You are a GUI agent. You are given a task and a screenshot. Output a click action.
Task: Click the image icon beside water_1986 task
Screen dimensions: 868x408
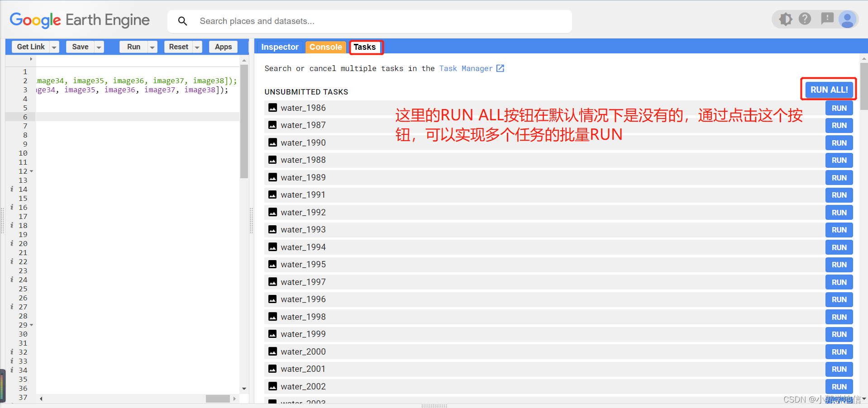tap(272, 108)
